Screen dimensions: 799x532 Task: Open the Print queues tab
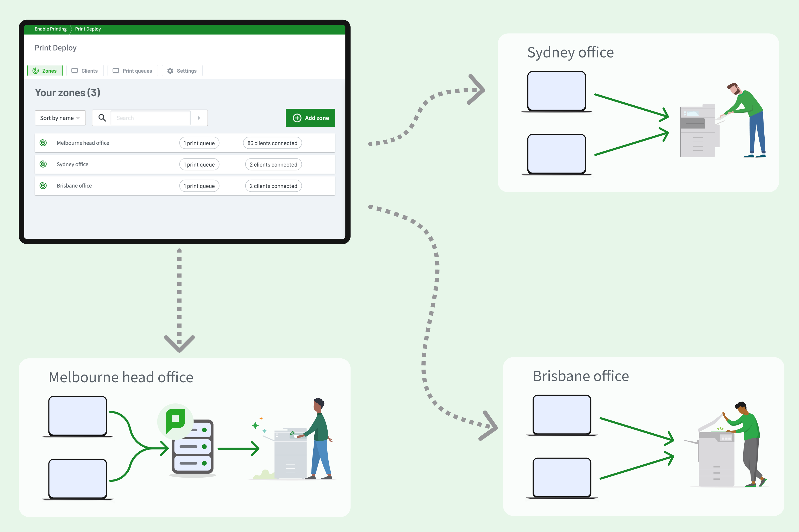point(133,71)
